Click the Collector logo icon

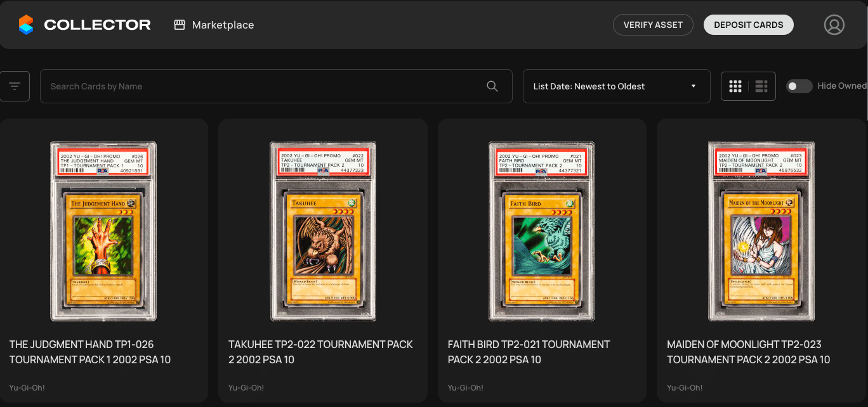click(x=26, y=25)
